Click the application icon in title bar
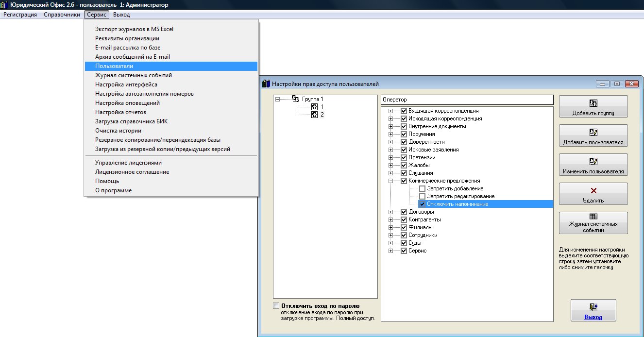Image resolution: width=644 pixels, height=337 pixels. [x=5, y=5]
